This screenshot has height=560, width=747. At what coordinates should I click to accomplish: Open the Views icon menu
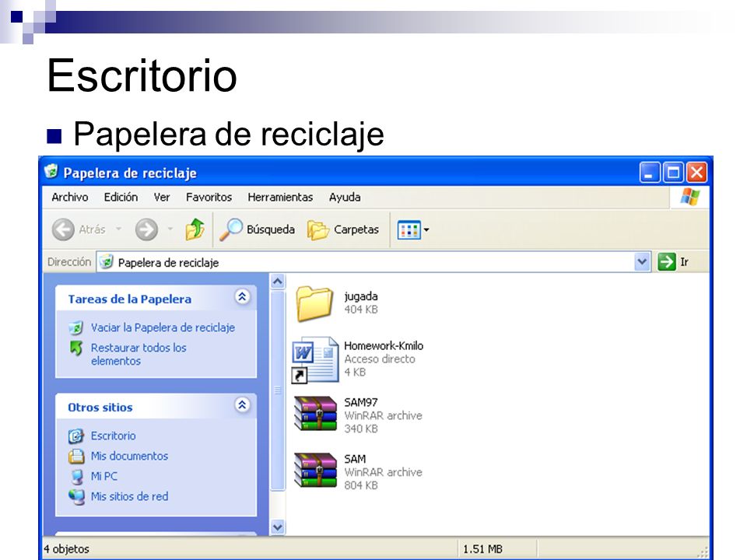coord(409,230)
